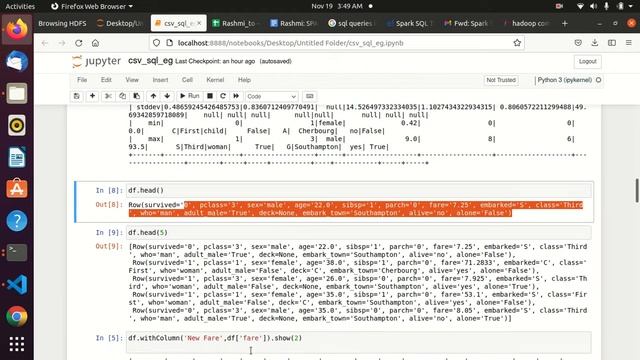Open the clock and calendar panel
640x360 pixels.
point(337,6)
